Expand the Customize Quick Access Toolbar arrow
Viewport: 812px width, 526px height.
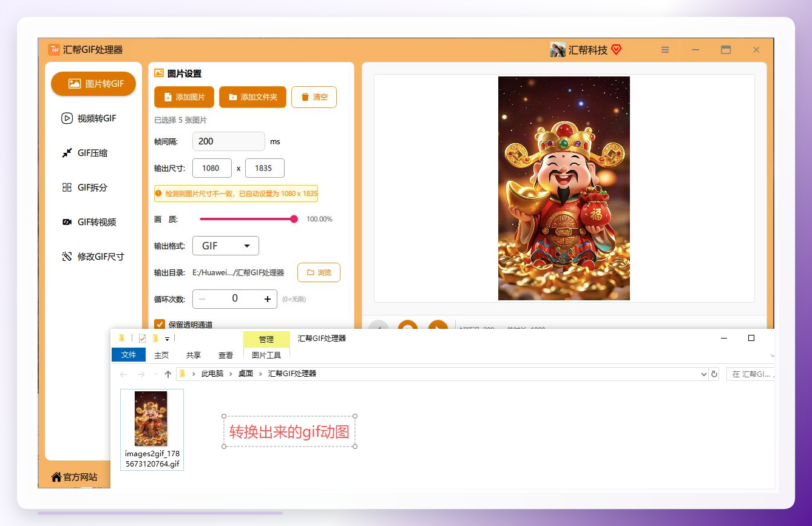[x=167, y=339]
